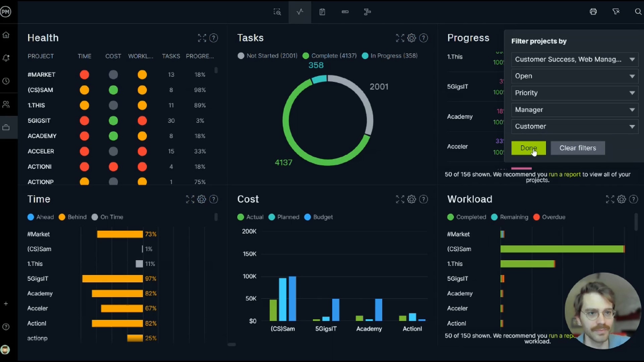The height and width of the screenshot is (362, 644).
Task: Expand the Health widget to fullscreen
Action: 202,38
